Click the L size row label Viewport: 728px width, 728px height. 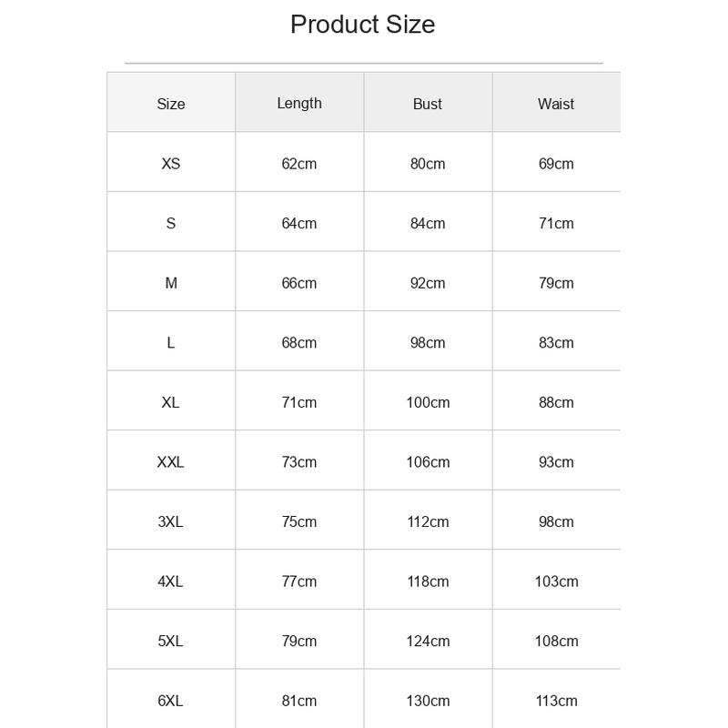(171, 343)
